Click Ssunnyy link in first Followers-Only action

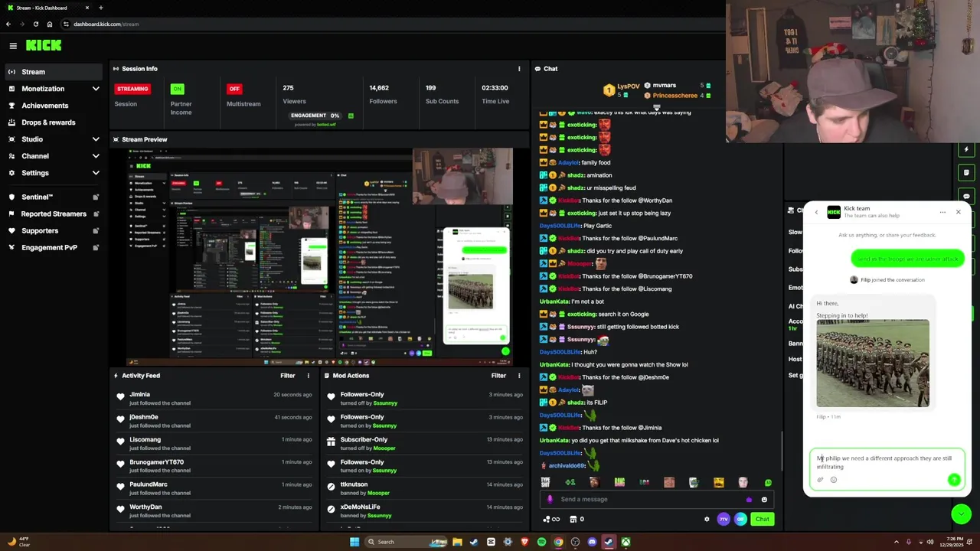pyautogui.click(x=385, y=403)
